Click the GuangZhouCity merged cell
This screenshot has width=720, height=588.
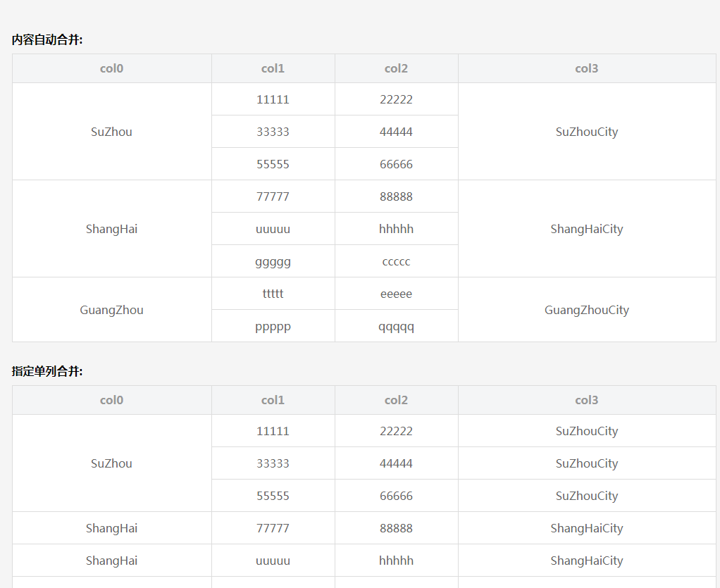[x=586, y=309]
